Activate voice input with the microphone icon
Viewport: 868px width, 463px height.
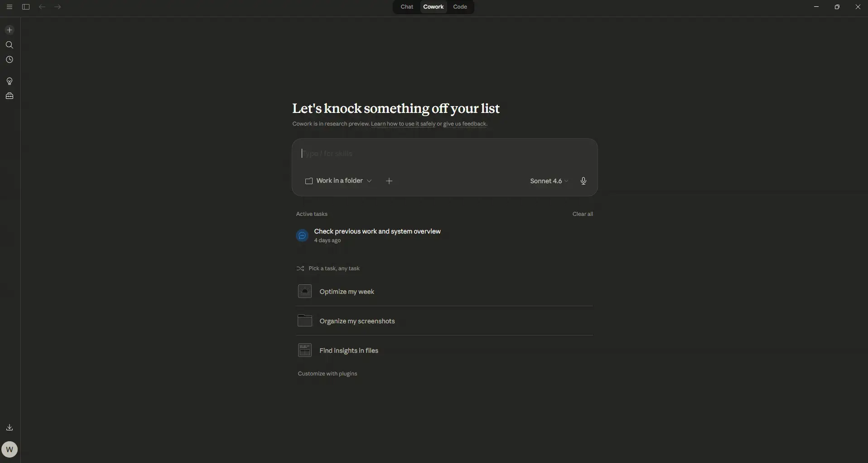pos(583,181)
